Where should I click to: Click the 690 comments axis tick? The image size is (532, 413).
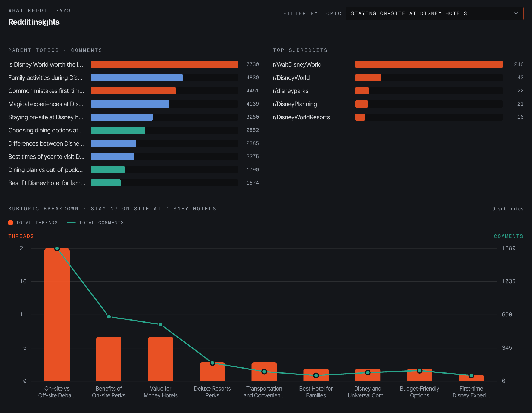click(x=507, y=315)
